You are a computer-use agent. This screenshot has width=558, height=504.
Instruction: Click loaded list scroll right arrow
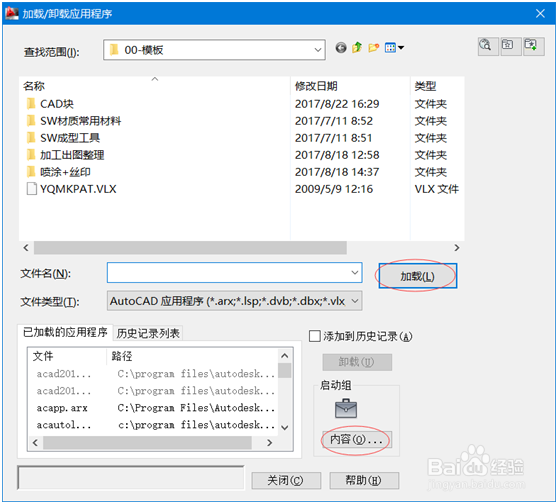tap(269, 442)
